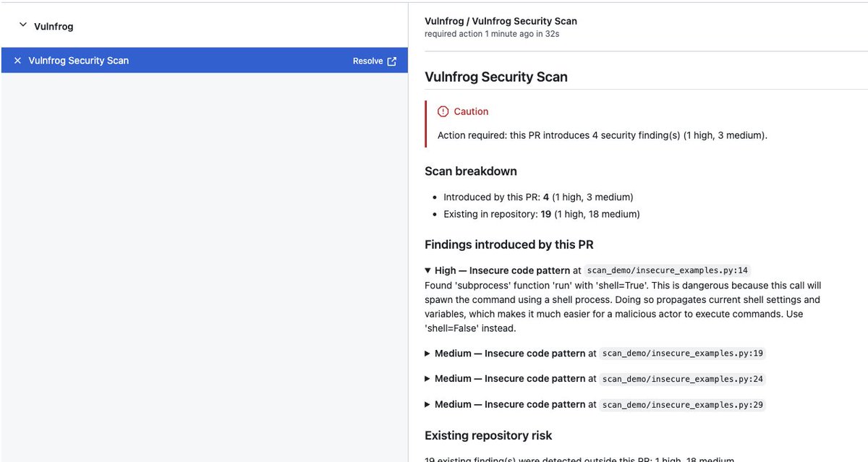868x462 pixels.
Task: Expand the Medium finding at insecure_examples.py:29
Action: (428, 405)
